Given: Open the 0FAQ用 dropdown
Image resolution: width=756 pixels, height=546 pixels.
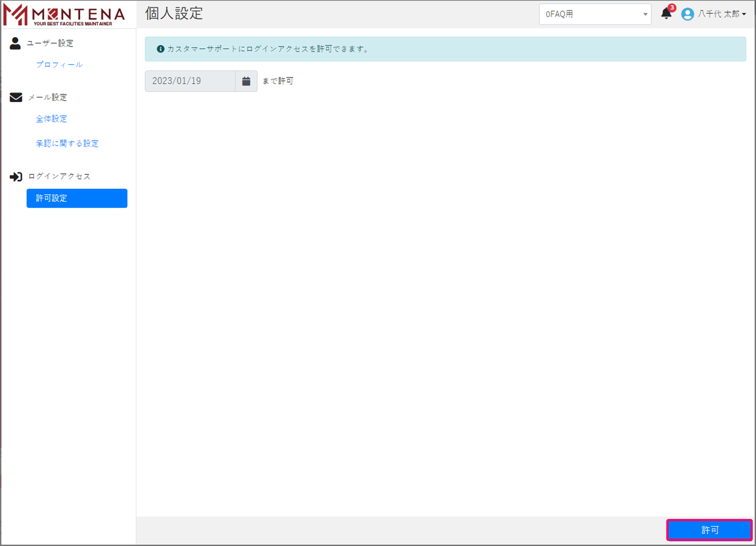Looking at the screenshot, I should point(595,14).
